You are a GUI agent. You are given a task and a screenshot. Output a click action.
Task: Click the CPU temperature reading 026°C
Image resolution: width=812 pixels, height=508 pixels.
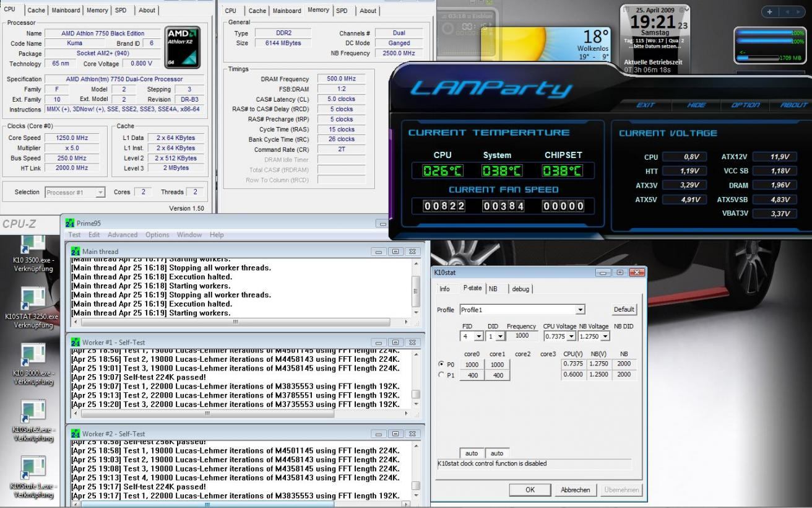pyautogui.click(x=443, y=171)
